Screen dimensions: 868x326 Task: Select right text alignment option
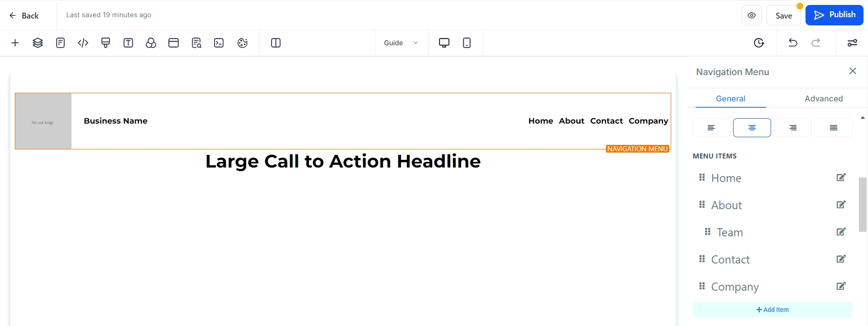pos(793,128)
